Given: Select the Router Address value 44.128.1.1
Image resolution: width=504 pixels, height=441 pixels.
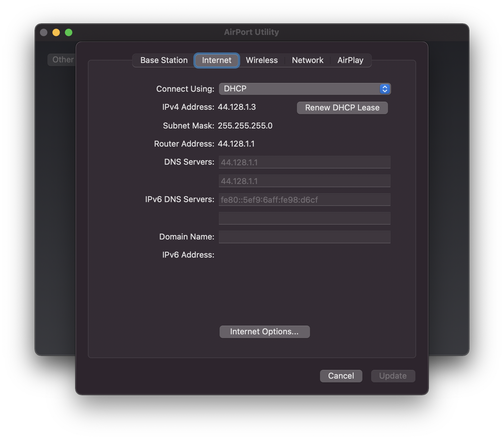Looking at the screenshot, I should 236,144.
